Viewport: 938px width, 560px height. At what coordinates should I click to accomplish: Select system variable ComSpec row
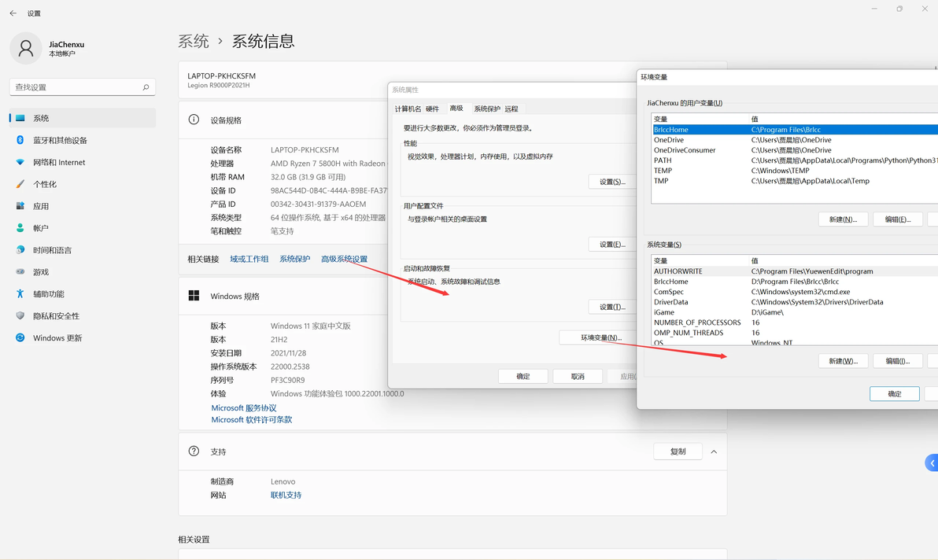coord(795,292)
